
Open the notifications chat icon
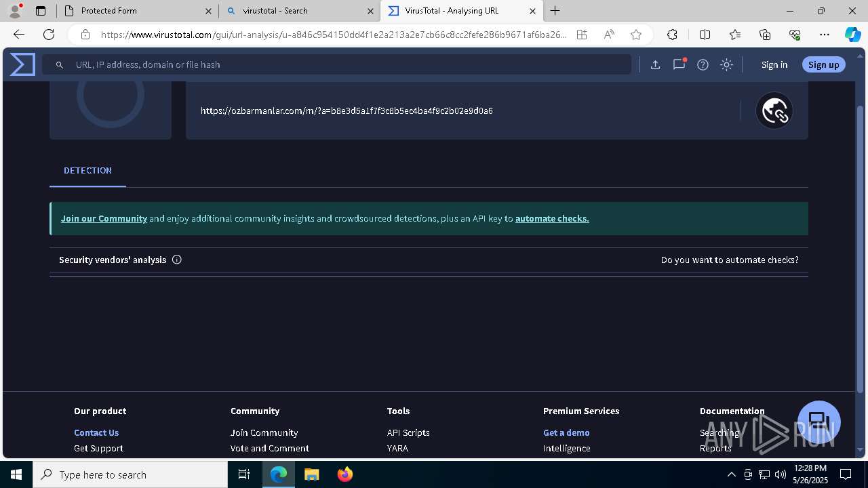click(679, 64)
